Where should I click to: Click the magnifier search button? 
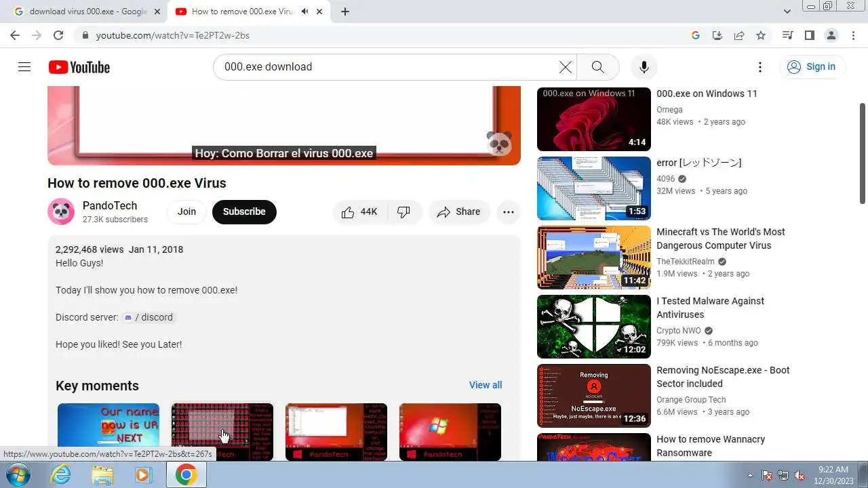597,66
